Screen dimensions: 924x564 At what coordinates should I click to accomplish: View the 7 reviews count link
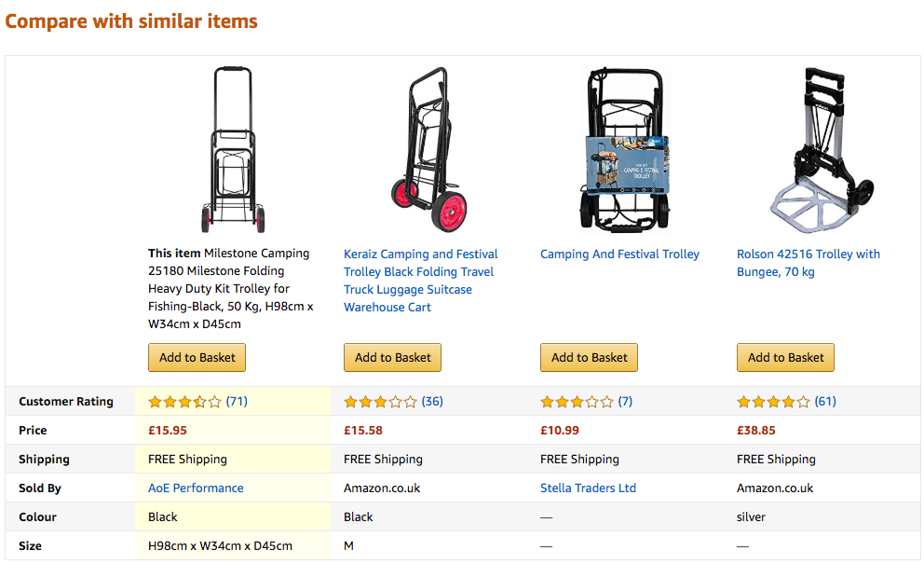tap(625, 402)
